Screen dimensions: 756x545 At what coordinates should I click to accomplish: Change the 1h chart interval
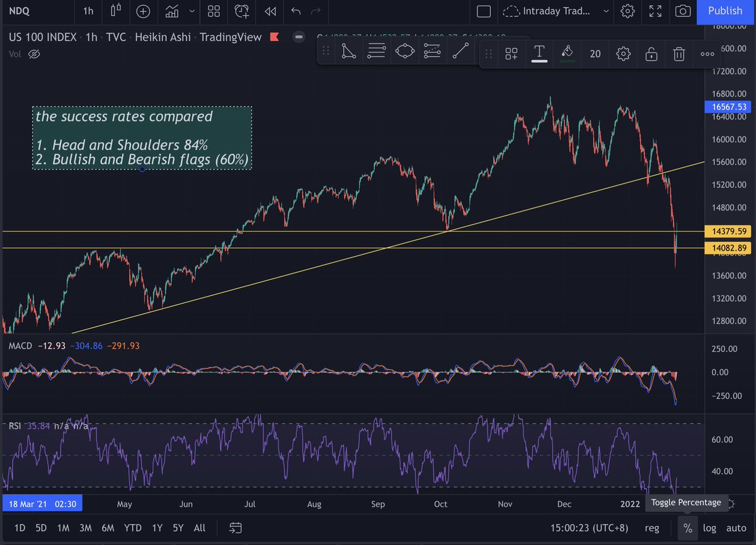tap(88, 11)
